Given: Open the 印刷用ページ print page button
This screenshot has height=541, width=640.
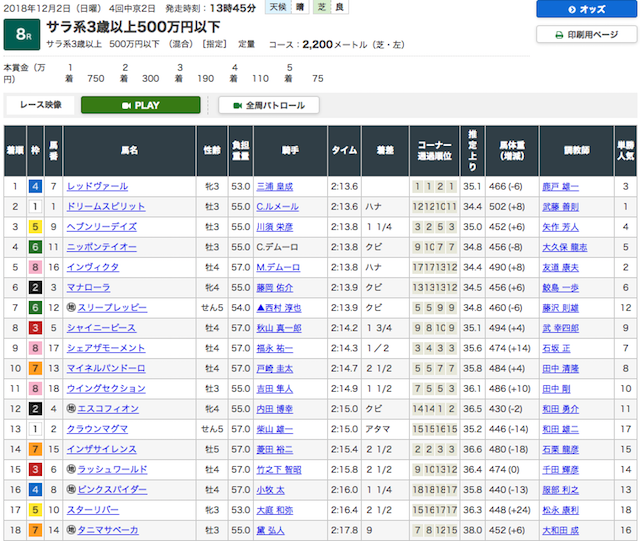Looking at the screenshot, I should point(586,35).
